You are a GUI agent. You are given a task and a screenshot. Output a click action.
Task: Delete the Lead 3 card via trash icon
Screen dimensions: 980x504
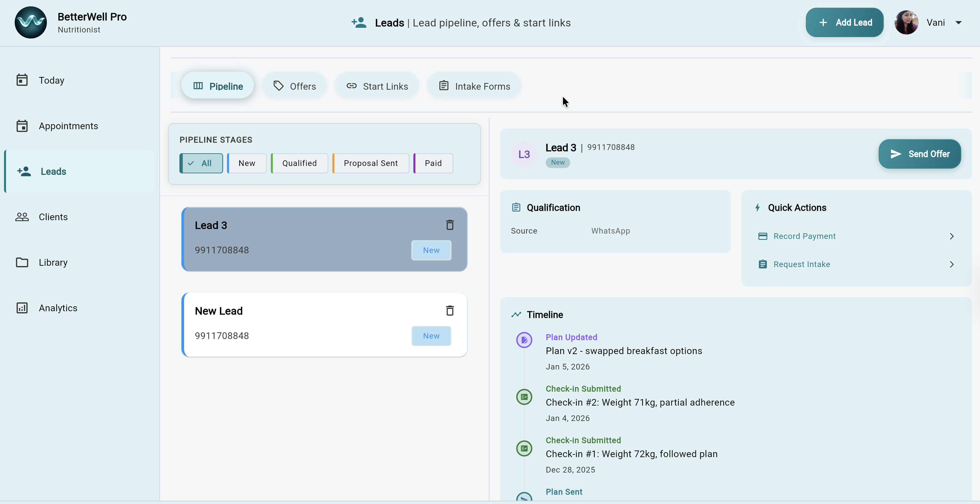[450, 225]
